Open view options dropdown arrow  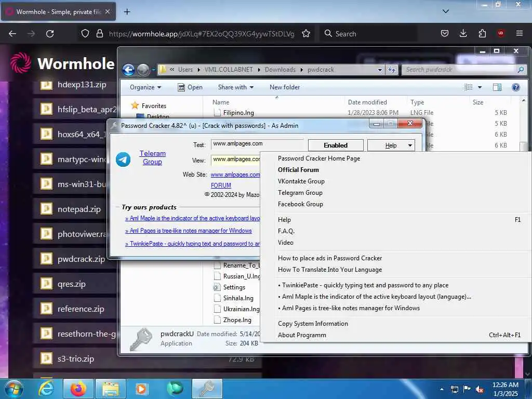click(x=480, y=87)
